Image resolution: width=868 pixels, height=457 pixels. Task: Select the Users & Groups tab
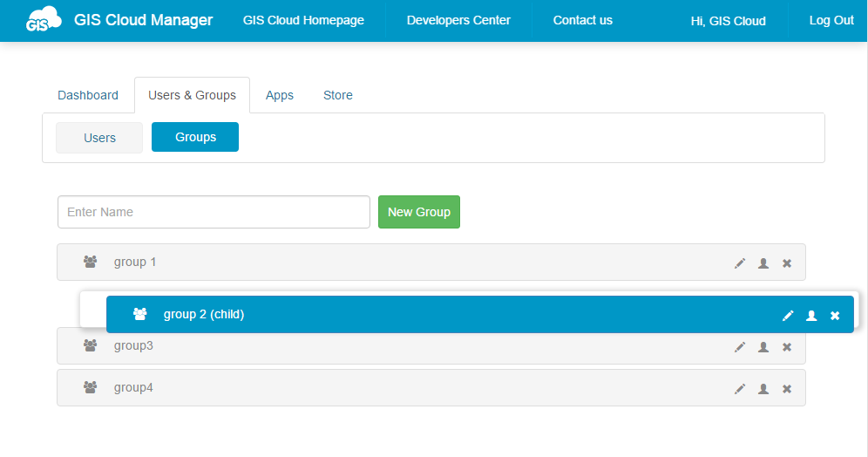[192, 95]
